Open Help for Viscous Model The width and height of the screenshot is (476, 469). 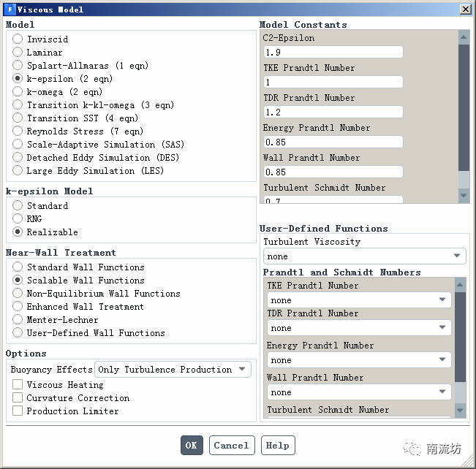click(278, 446)
